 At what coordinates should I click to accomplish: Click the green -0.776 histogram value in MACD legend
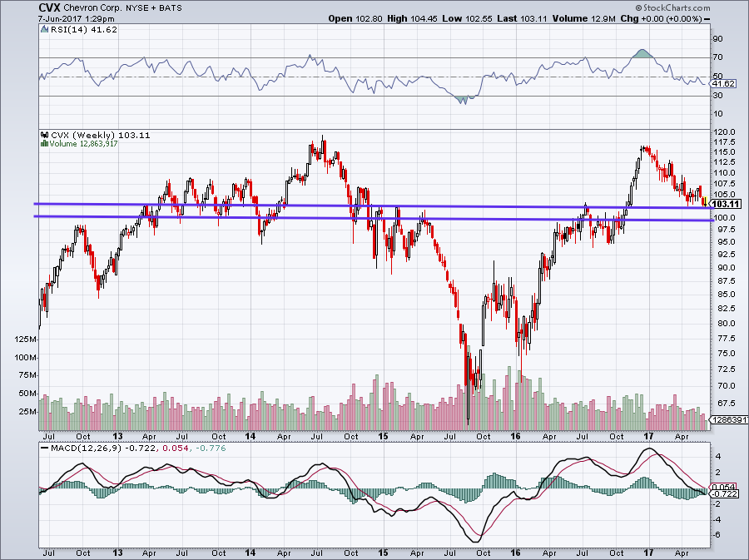pyautogui.click(x=210, y=448)
